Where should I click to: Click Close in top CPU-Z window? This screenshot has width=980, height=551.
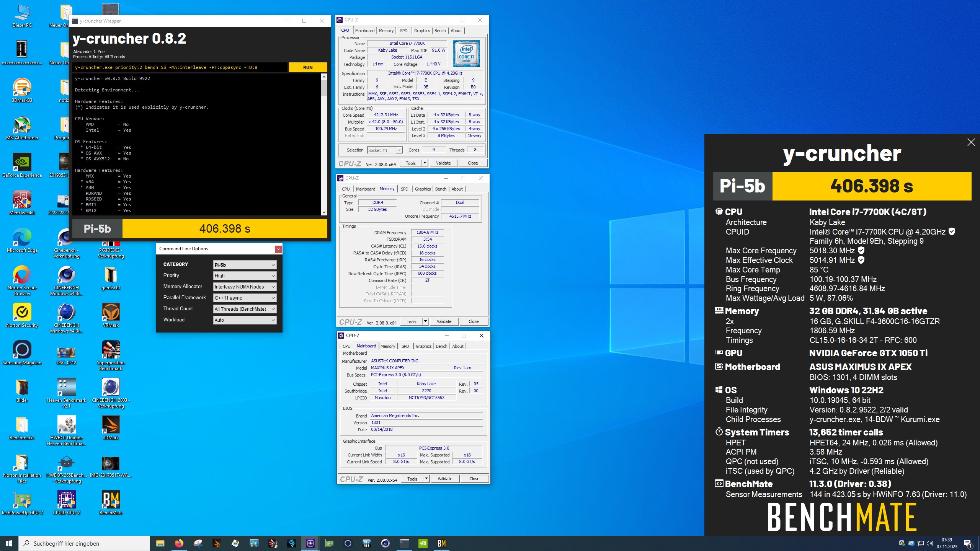473,163
